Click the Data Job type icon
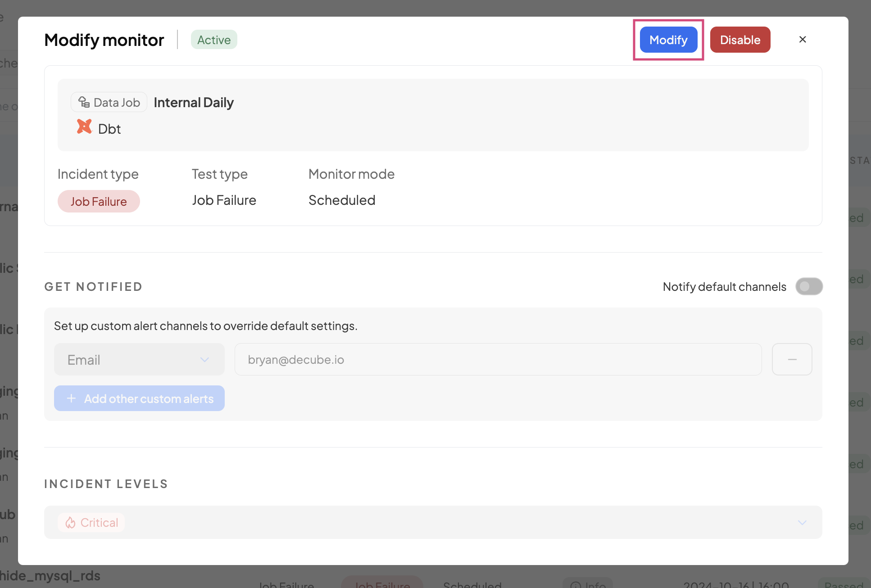 (84, 102)
